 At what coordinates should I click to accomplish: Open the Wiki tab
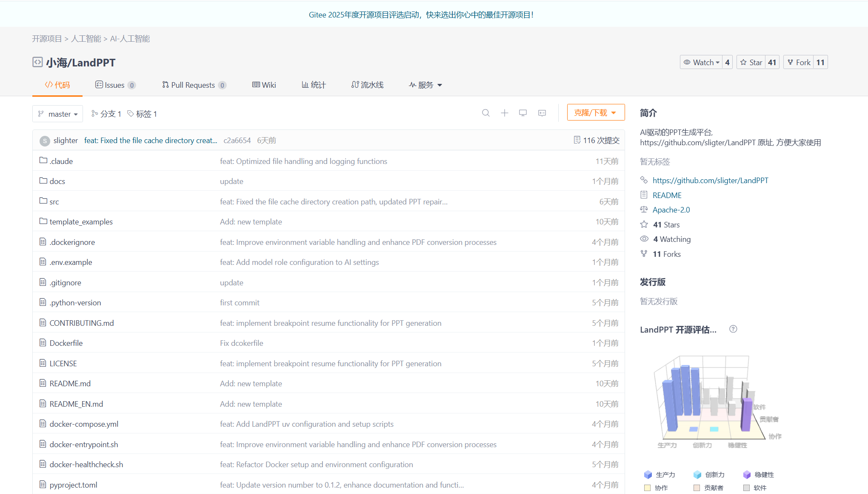264,85
